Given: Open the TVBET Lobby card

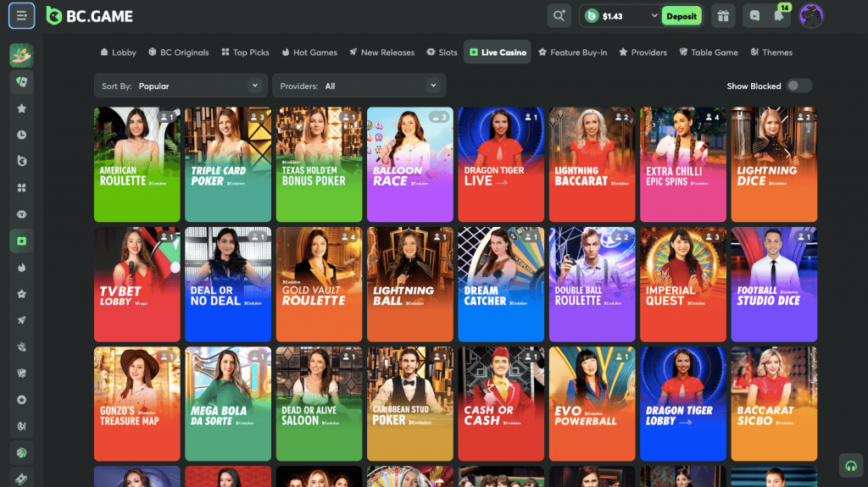Looking at the screenshot, I should tap(137, 285).
